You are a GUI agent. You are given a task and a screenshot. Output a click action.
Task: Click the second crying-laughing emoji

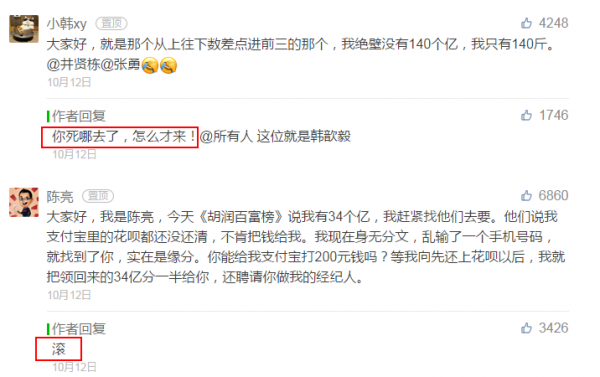point(168,65)
